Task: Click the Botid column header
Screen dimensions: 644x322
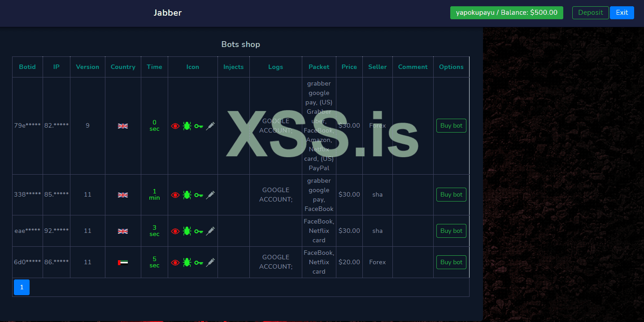Action: pyautogui.click(x=27, y=67)
